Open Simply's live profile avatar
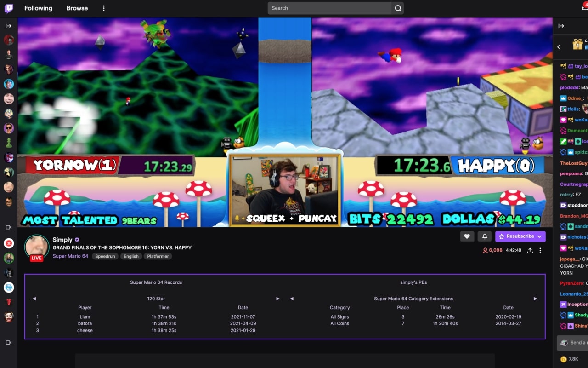Image resolution: width=588 pixels, height=368 pixels. [x=36, y=247]
